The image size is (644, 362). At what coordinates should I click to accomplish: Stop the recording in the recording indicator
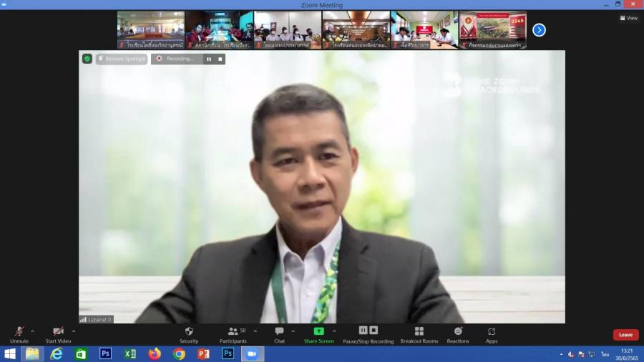point(220,59)
